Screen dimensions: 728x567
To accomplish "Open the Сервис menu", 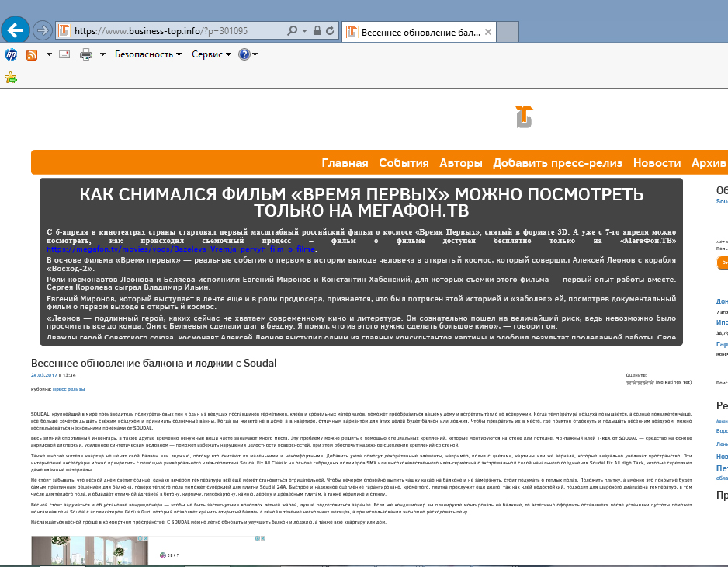I will click(x=211, y=54).
